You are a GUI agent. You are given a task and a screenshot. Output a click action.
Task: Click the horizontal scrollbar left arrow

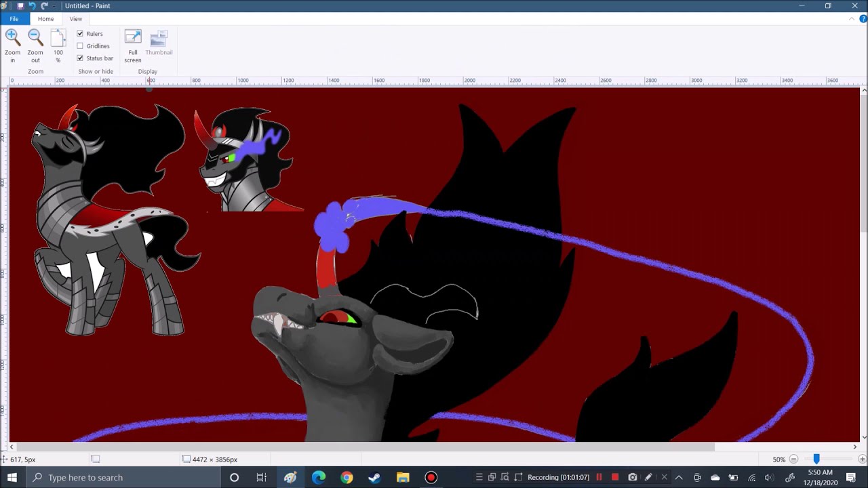click(12, 447)
